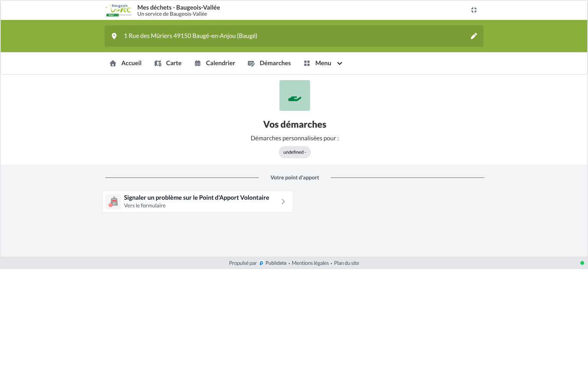Open the chevron on Signaler un problème card
588x368 pixels.
tap(283, 202)
